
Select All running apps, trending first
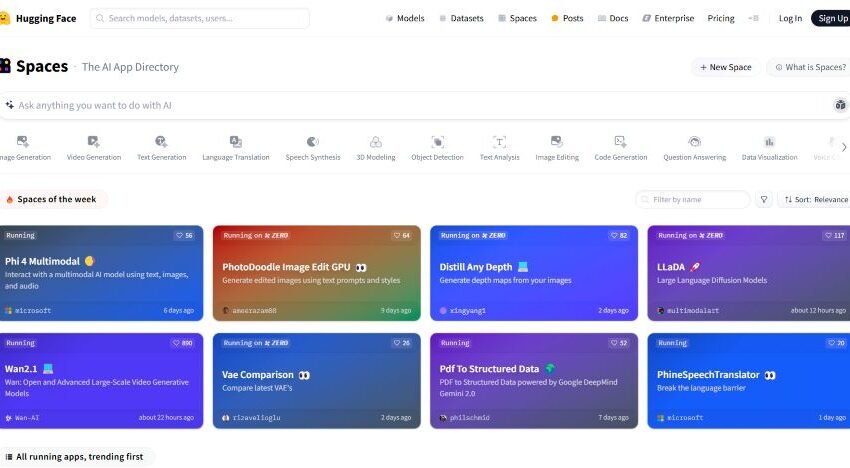point(76,457)
